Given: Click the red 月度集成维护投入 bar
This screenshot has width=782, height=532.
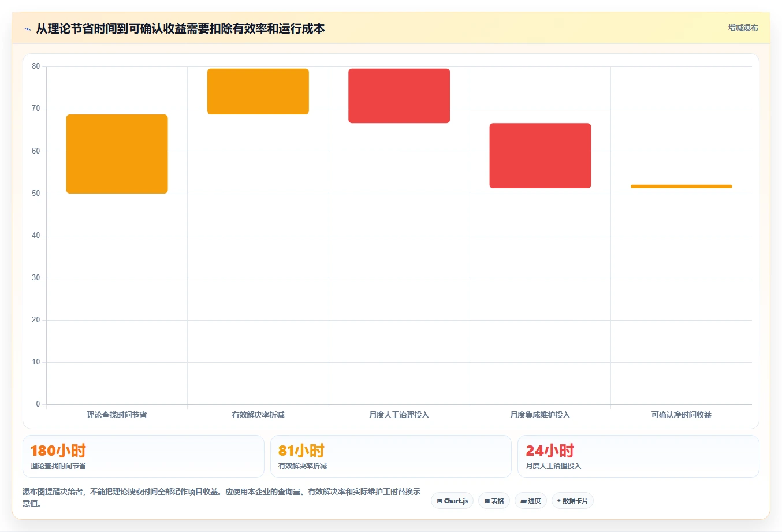Looking at the screenshot, I should pos(540,155).
